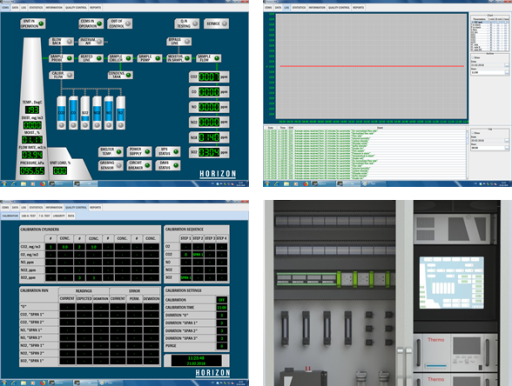Click the Sample Cooler status block
This screenshot has width=512, height=386.
click(120, 58)
